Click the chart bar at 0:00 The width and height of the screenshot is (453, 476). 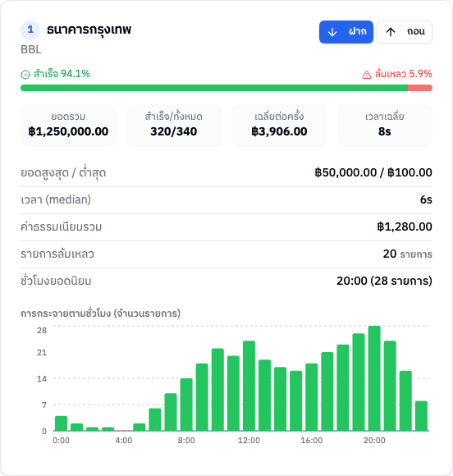61,423
